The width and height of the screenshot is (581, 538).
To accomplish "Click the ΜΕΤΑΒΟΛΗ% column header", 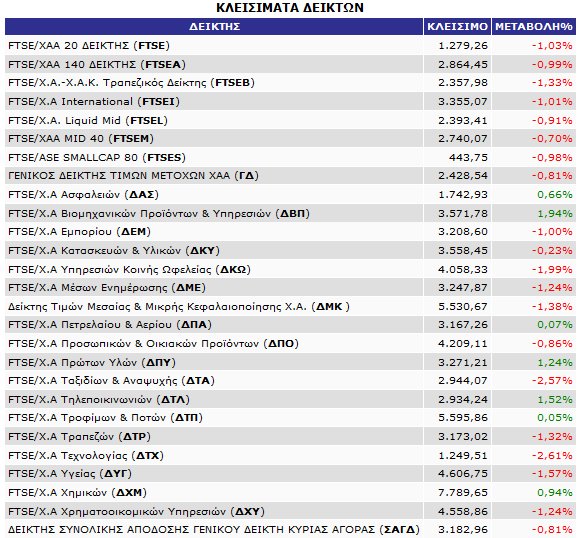I will click(x=534, y=27).
